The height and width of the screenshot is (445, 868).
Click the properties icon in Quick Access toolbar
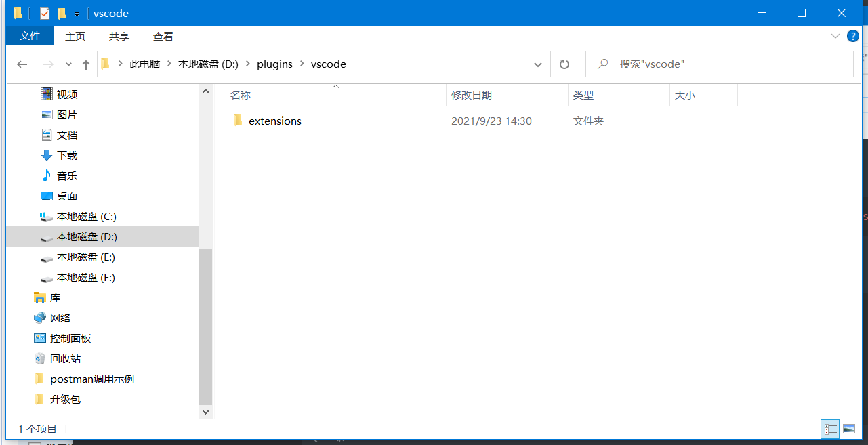click(x=45, y=13)
